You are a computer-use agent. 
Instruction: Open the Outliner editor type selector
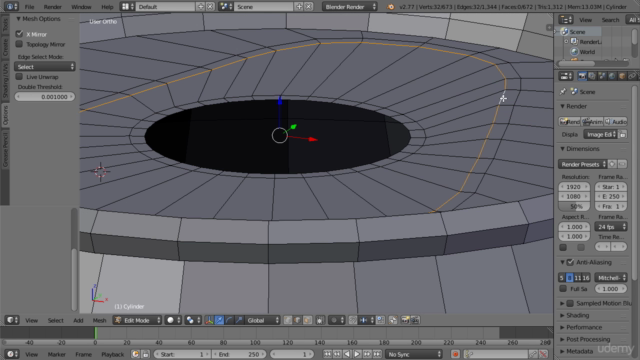point(566,20)
